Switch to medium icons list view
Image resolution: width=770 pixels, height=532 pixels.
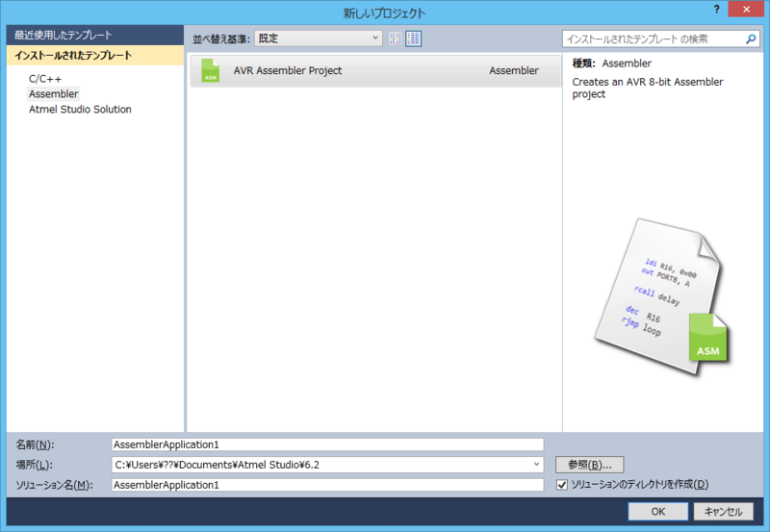click(414, 38)
